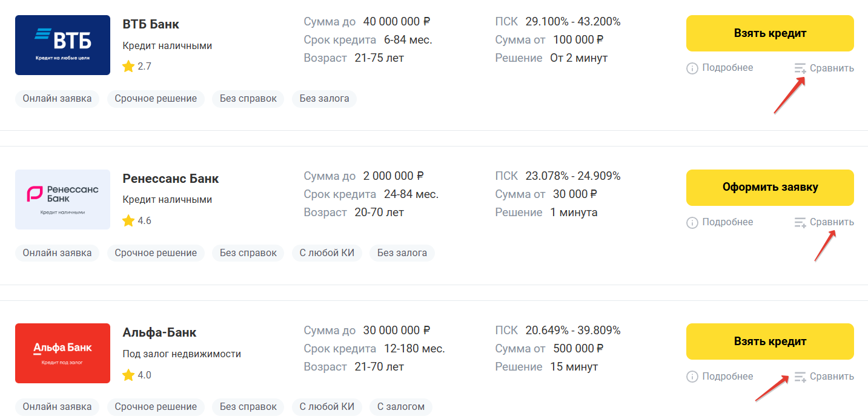The image size is (868, 419).
Task: Click the star rating icon for Альфа-Банк
Action: (128, 375)
